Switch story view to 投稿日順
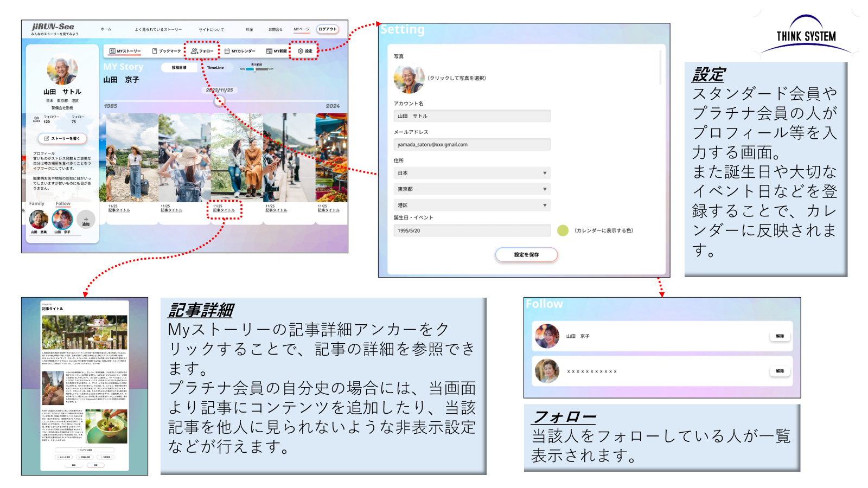Image resolution: width=868 pixels, height=488 pixels. click(179, 68)
